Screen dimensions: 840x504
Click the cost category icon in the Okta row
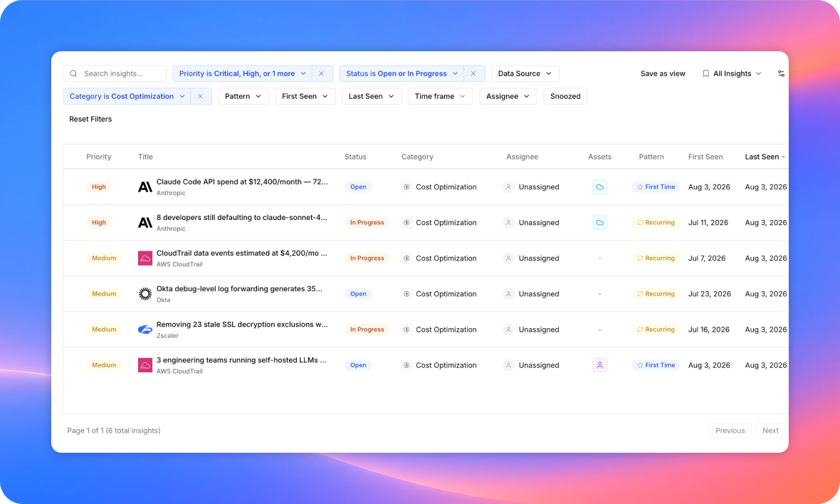pyautogui.click(x=406, y=293)
